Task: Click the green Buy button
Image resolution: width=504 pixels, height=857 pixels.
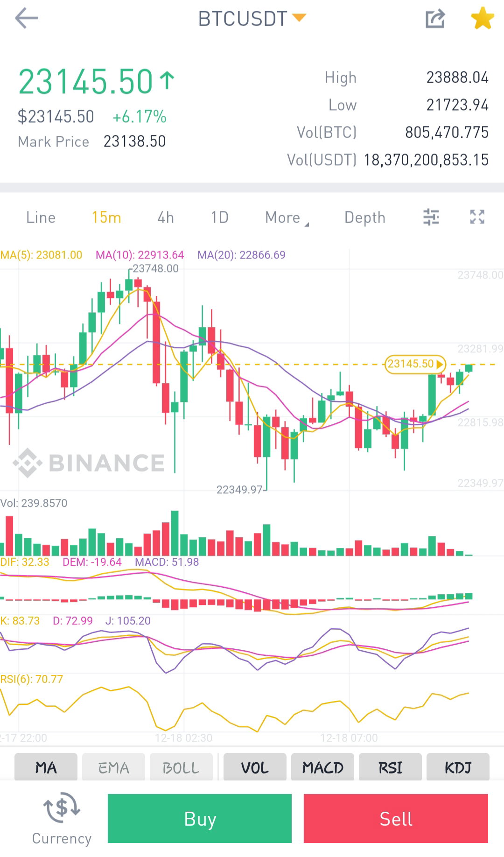Action: pyautogui.click(x=200, y=818)
